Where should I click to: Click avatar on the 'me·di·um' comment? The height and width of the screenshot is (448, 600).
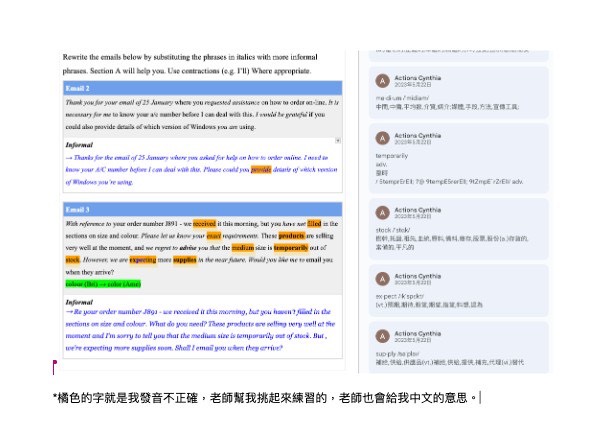click(382, 81)
